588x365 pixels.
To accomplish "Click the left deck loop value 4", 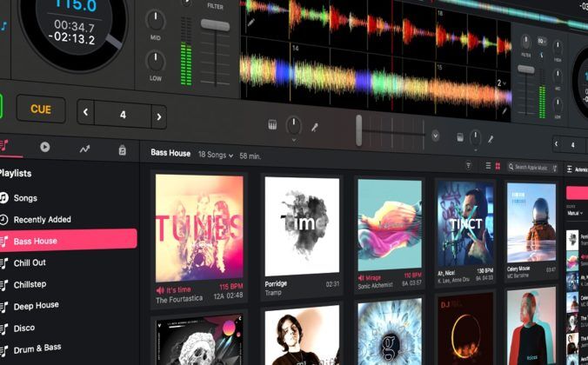I will 123,115.
